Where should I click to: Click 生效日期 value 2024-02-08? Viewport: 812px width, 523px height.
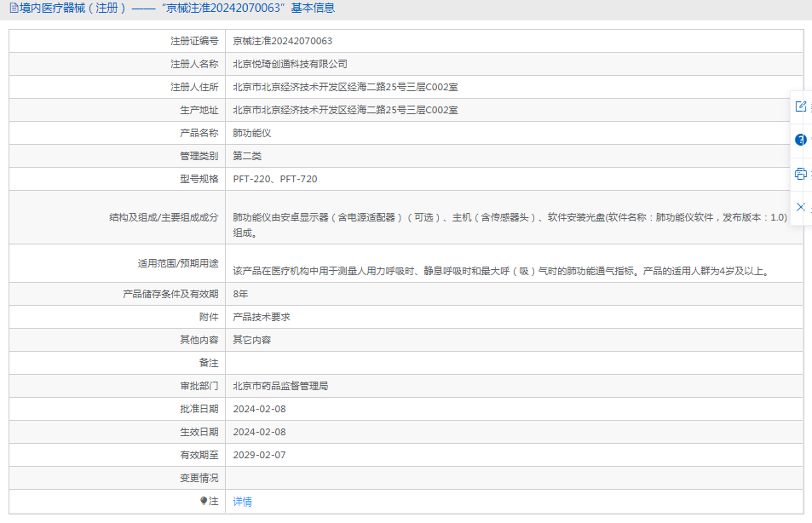259,432
